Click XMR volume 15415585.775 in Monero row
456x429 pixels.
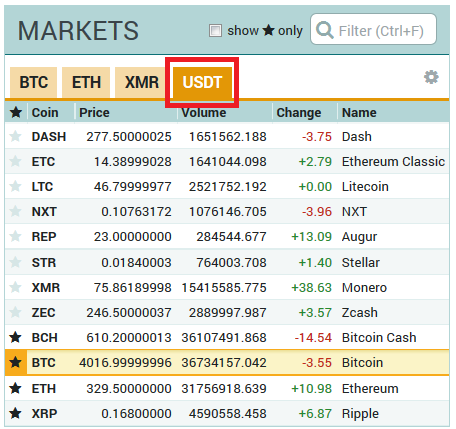click(224, 288)
